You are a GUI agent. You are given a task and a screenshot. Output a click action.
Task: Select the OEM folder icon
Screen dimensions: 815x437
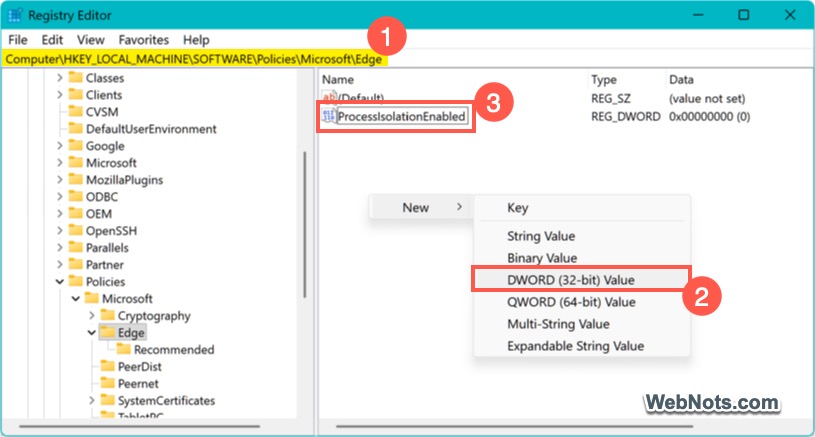click(76, 214)
